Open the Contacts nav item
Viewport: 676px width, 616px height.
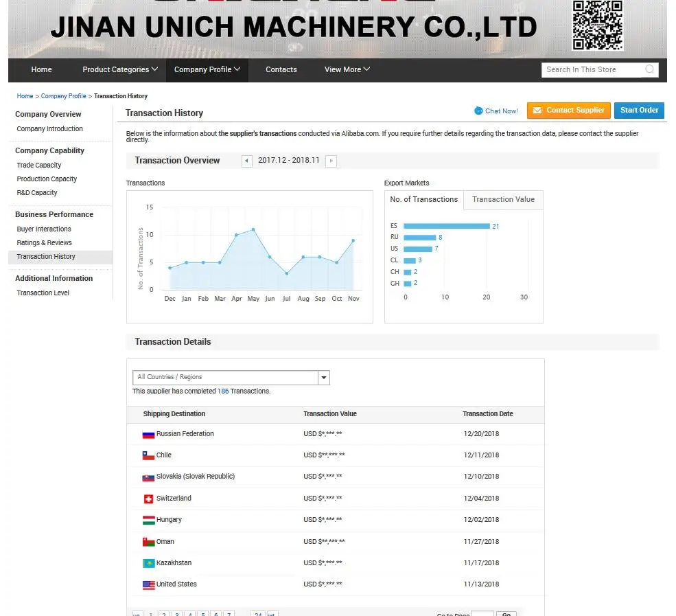pyautogui.click(x=281, y=69)
